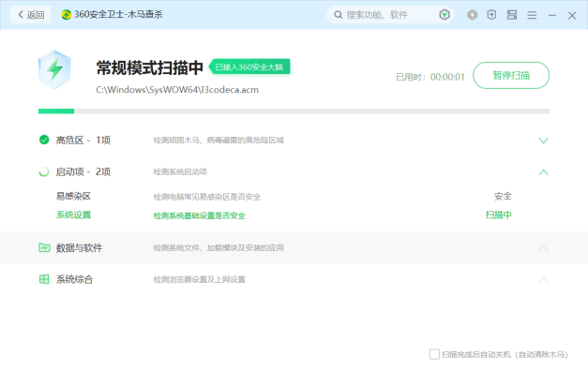
Task: Click description 检测电脑常见易感染区是否安全
Action: 206,197
